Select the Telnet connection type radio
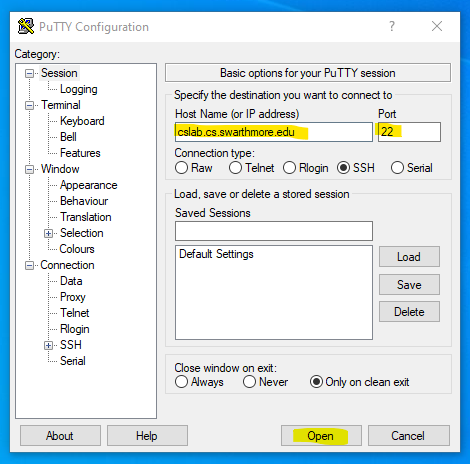 (x=235, y=168)
